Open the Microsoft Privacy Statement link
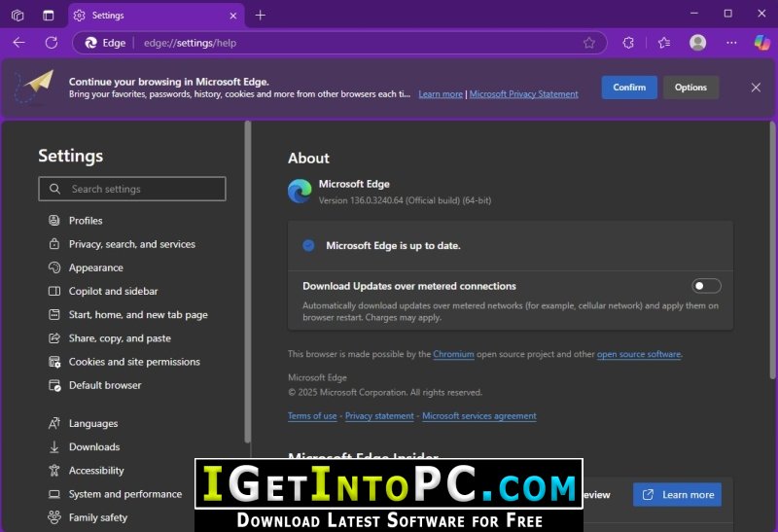The image size is (778, 532). pos(523,93)
